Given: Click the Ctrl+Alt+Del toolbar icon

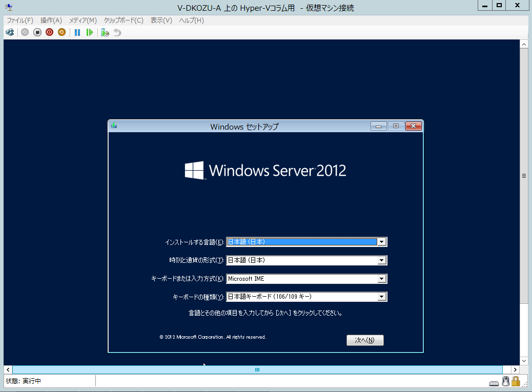Looking at the screenshot, I should click(10, 32).
